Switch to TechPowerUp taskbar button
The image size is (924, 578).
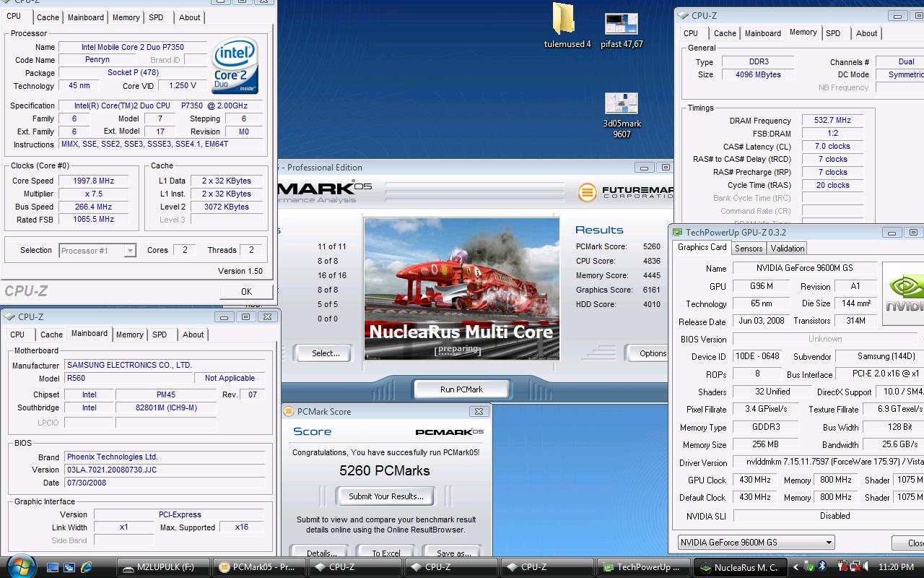(x=644, y=567)
